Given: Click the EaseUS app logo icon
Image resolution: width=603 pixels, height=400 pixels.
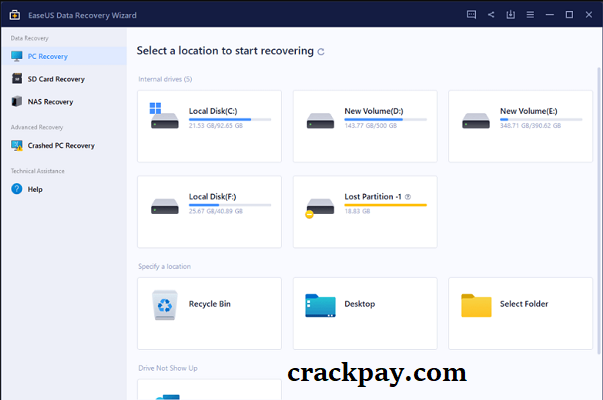Looking at the screenshot, I should tap(15, 15).
